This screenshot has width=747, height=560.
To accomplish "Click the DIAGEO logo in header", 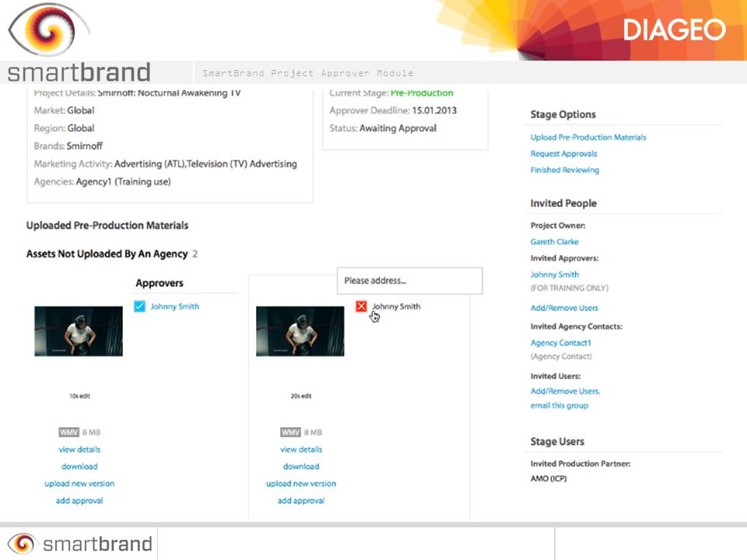I will tap(674, 30).
